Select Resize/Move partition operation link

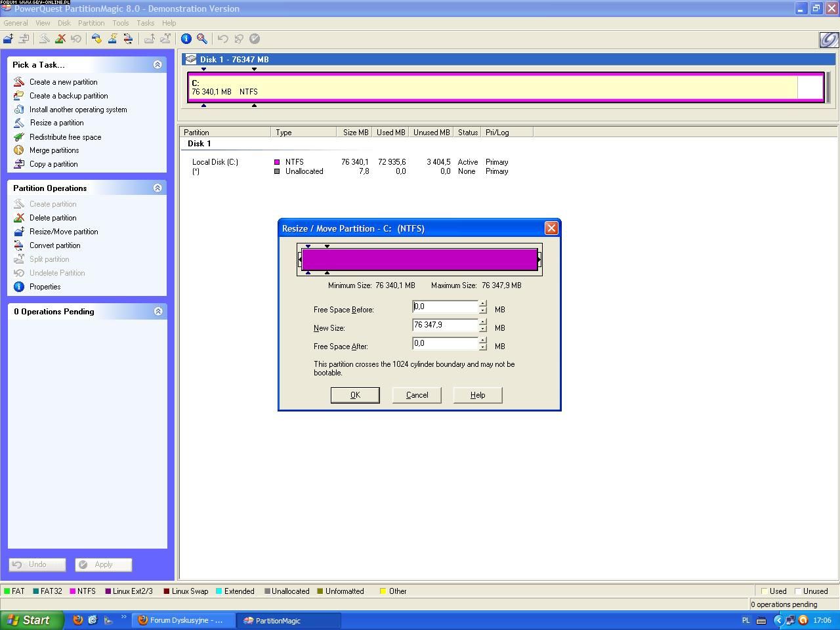pyautogui.click(x=64, y=232)
